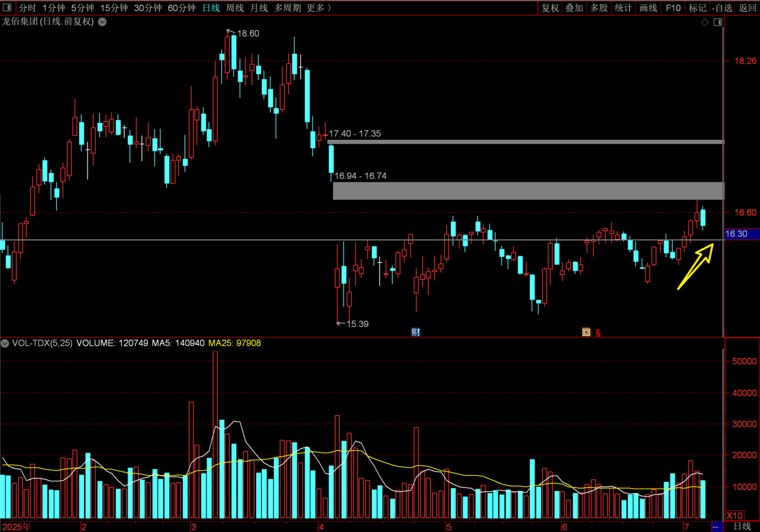
Task: Click month 7 on the time axis
Action: pos(687,527)
